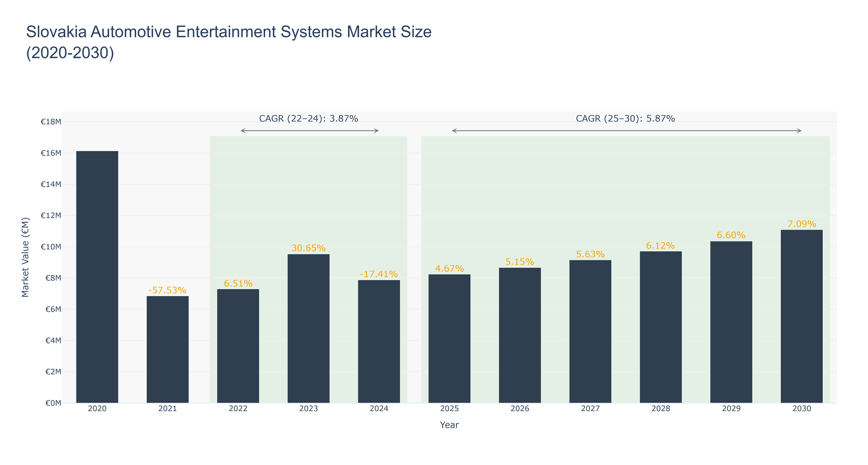Click the 2026 x-axis label
The image size is (868, 465).
click(x=520, y=409)
